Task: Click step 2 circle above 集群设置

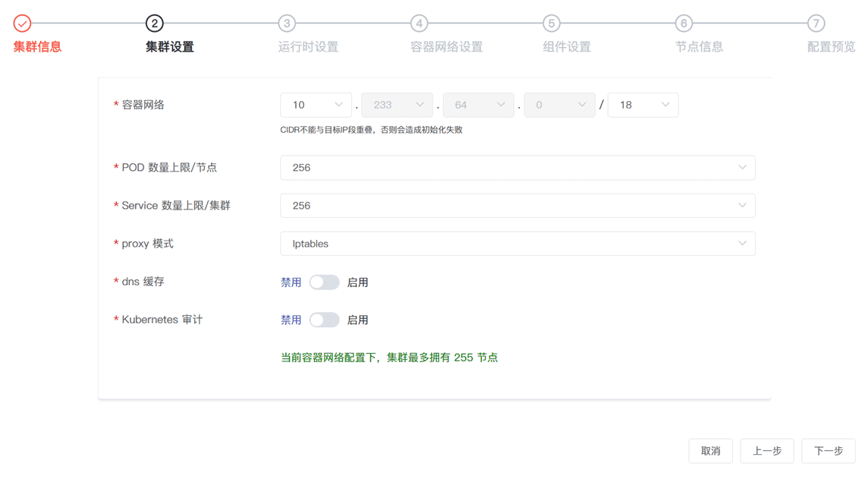Action: click(155, 24)
